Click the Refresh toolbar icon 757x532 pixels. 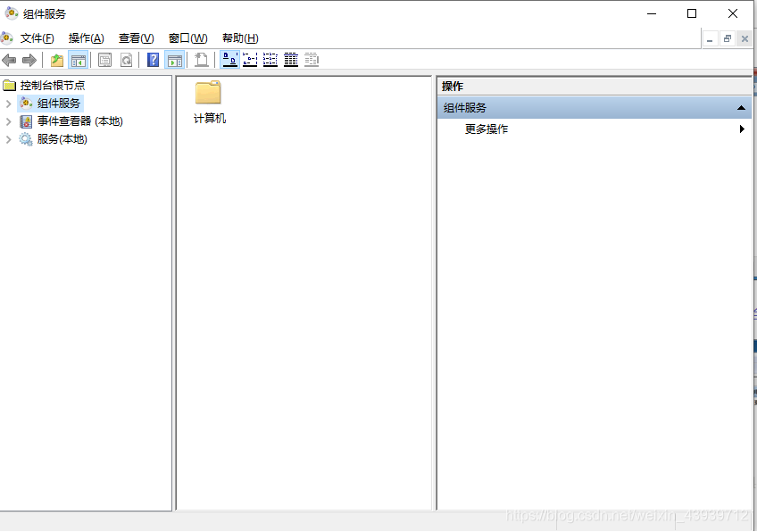127,61
